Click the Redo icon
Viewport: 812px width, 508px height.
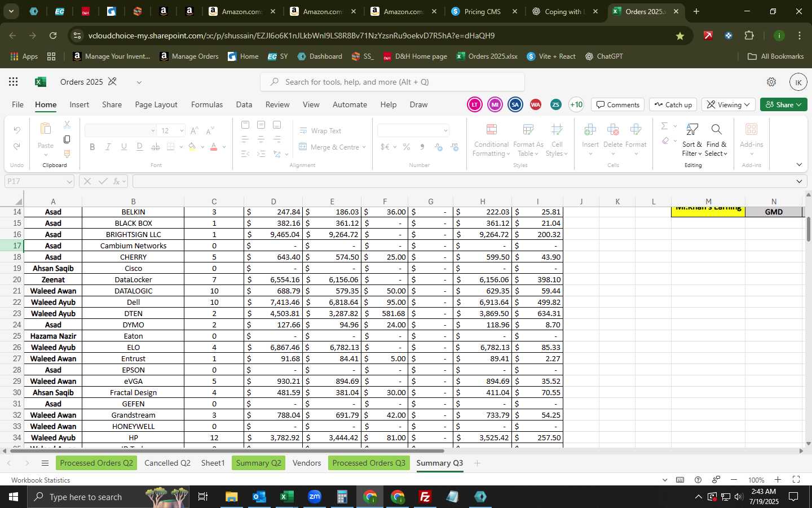click(x=17, y=147)
